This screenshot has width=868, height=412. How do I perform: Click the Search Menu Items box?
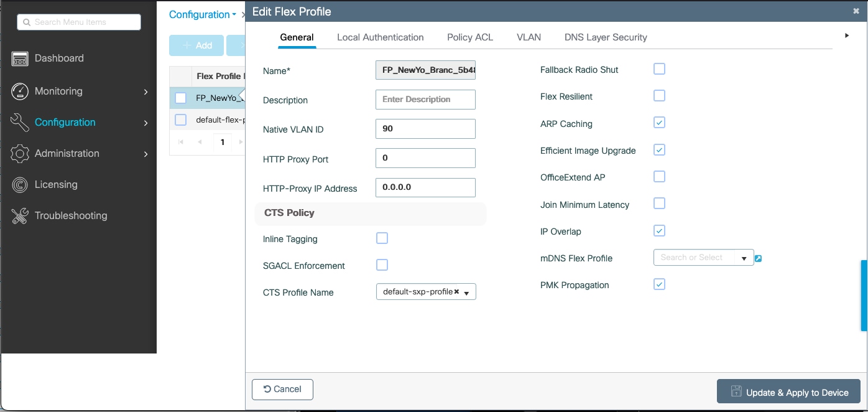[79, 22]
